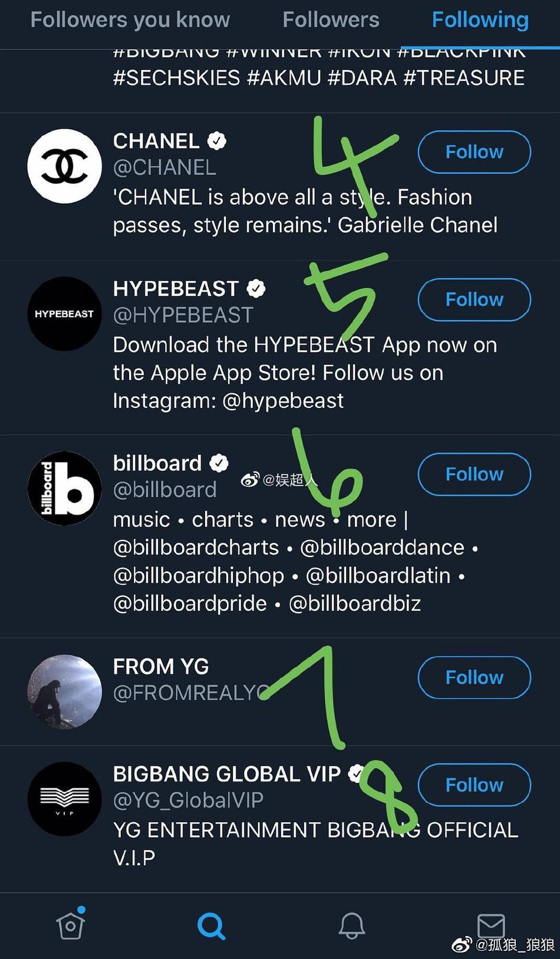Switch to Followers you know tab

[130, 20]
